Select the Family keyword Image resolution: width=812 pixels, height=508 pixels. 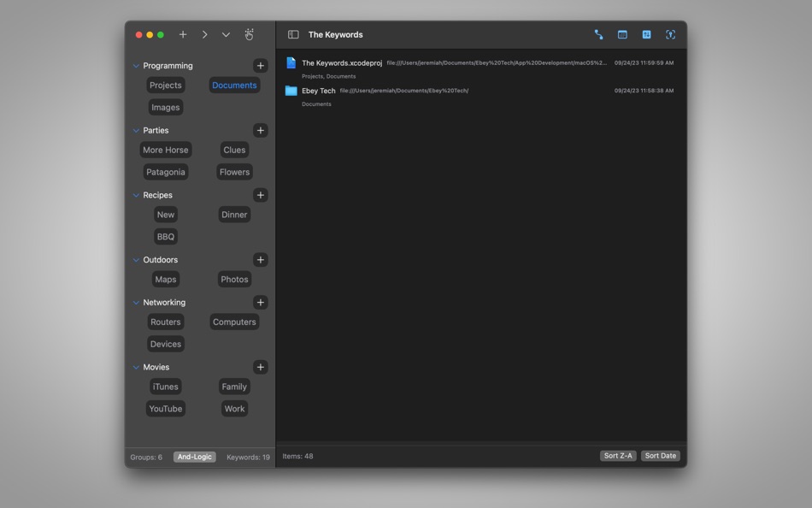click(x=234, y=387)
